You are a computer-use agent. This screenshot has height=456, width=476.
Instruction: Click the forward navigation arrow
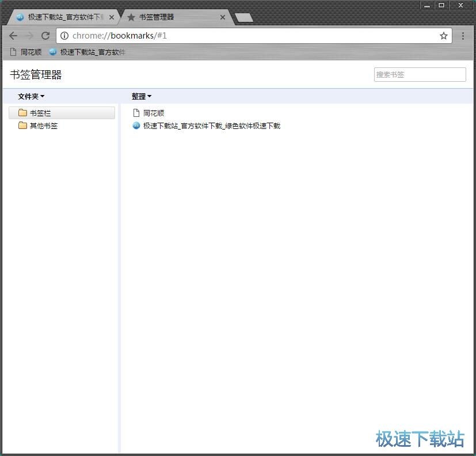pyautogui.click(x=29, y=36)
